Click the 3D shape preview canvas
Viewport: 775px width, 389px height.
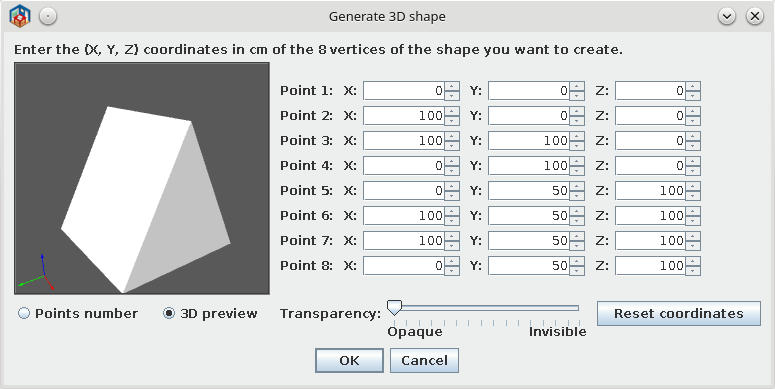pyautogui.click(x=142, y=178)
